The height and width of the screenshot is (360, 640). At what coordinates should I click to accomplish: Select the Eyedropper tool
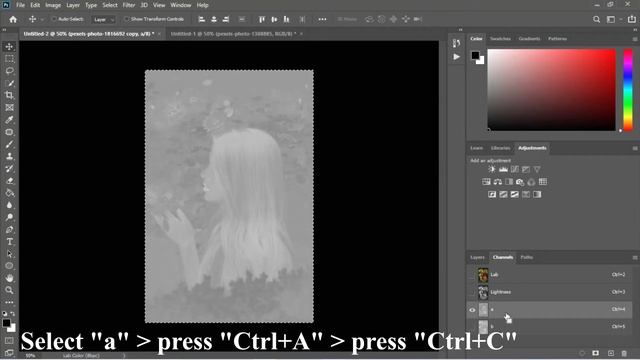pyautogui.click(x=9, y=120)
